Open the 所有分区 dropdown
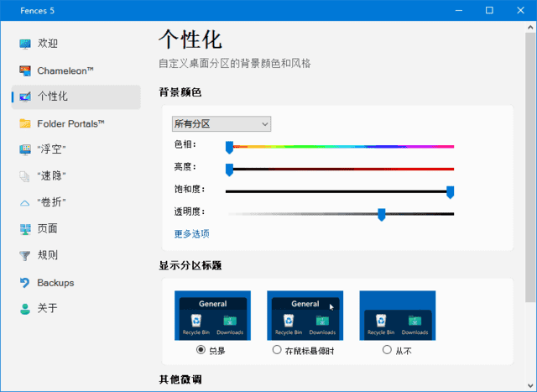This screenshot has height=392, width=537. pos(222,123)
